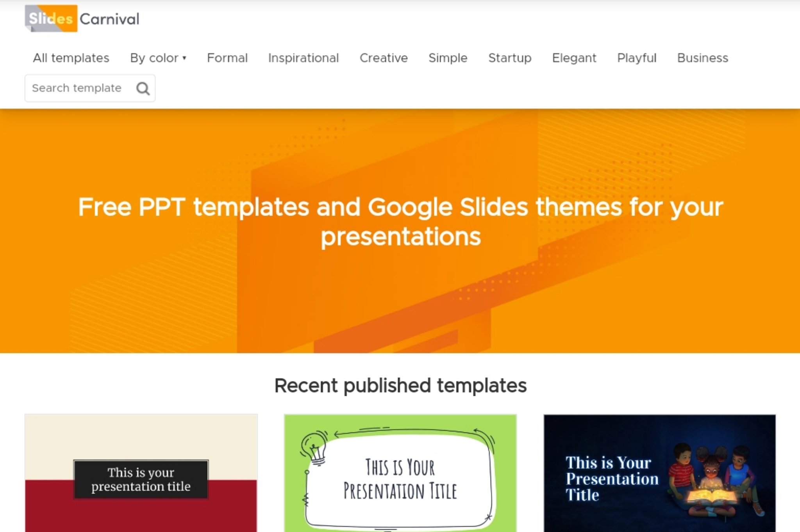
Task: Select the Simple category
Action: [448, 58]
